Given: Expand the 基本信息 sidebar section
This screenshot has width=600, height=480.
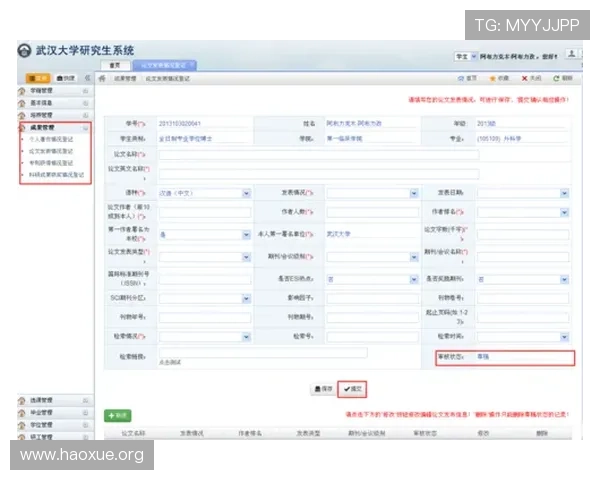Looking at the screenshot, I should [x=54, y=103].
